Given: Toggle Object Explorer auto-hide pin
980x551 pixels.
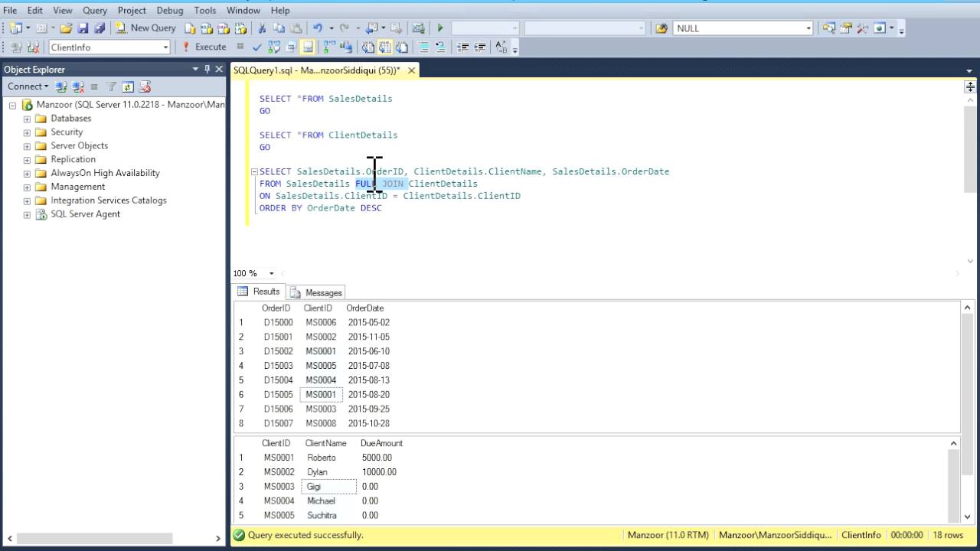Looking at the screenshot, I should click(207, 70).
